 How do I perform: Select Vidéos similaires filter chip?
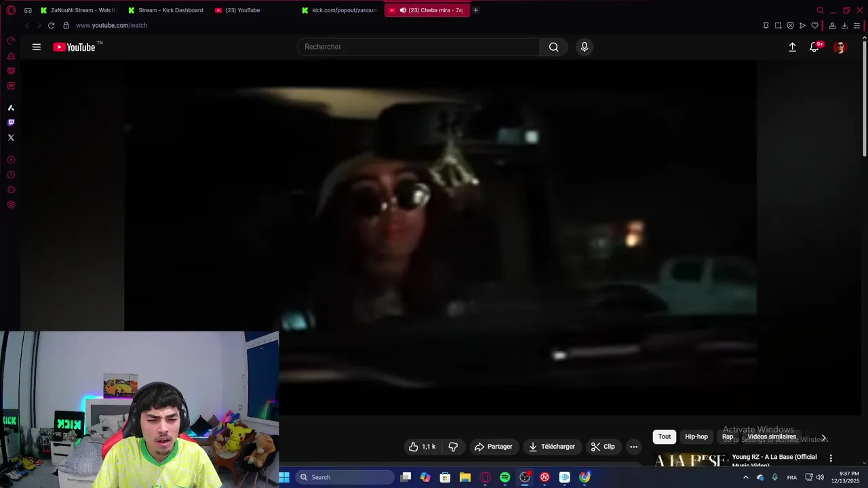coord(772,437)
